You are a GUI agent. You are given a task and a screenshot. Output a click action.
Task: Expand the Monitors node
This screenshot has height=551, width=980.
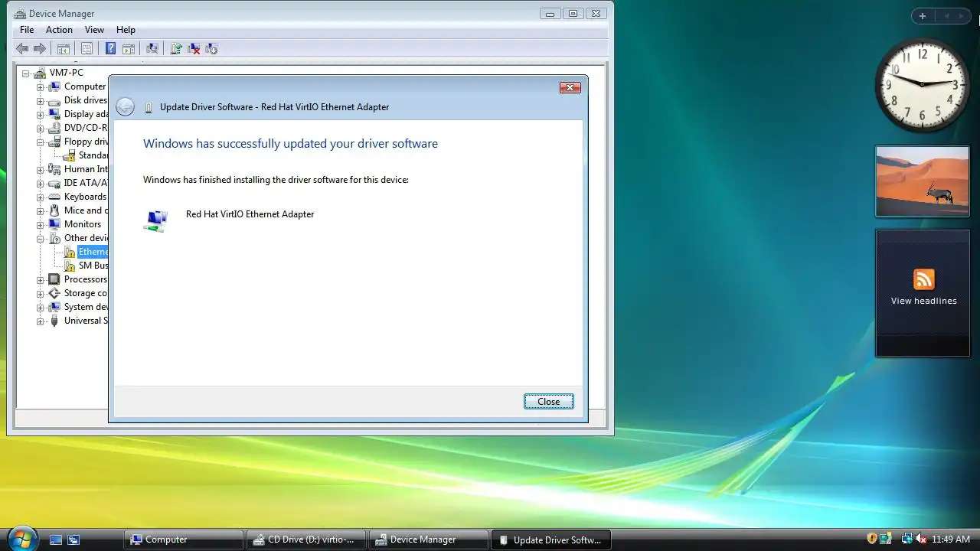40,225
